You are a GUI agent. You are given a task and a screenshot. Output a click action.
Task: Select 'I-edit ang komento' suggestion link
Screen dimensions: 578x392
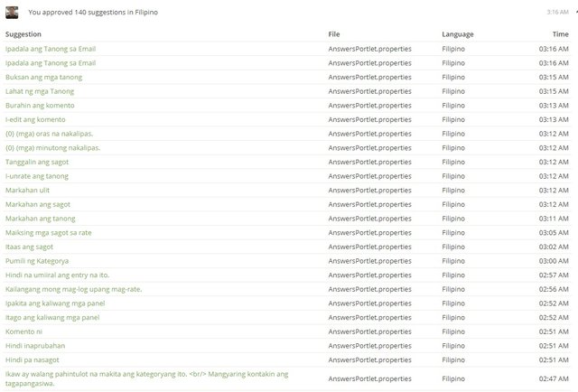pyautogui.click(x=35, y=119)
